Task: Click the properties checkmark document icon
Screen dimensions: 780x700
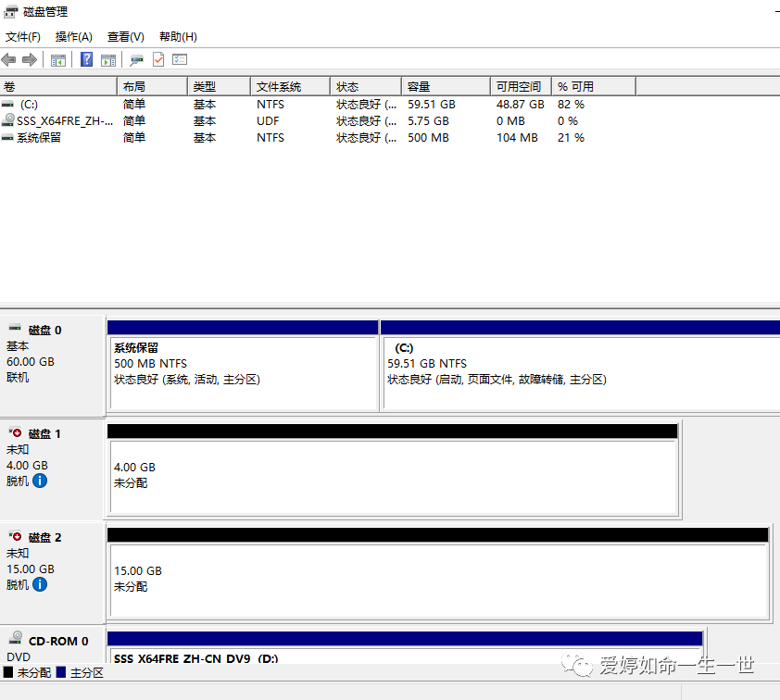Action: coord(158,59)
